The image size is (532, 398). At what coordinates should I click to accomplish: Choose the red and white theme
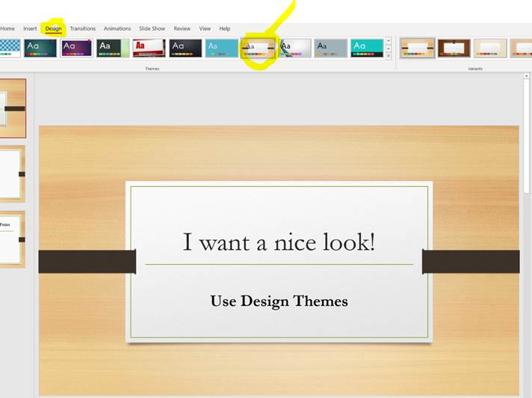point(149,49)
